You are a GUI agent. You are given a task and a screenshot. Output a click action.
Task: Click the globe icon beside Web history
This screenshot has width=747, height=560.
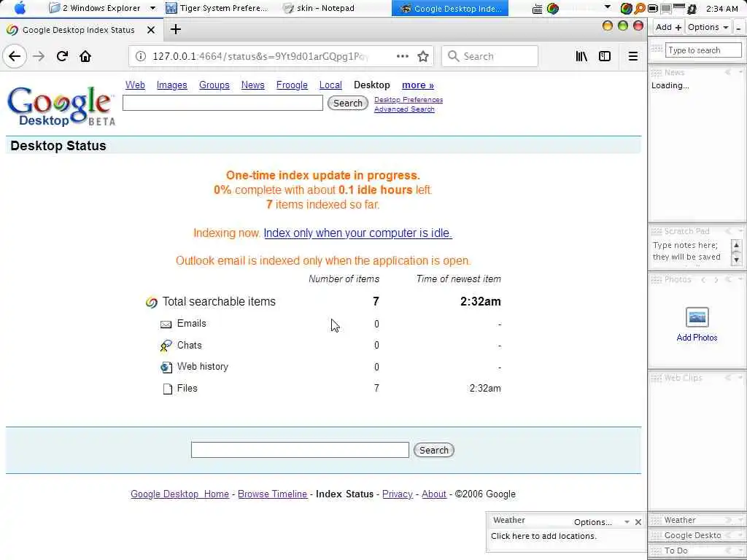pyautogui.click(x=166, y=367)
